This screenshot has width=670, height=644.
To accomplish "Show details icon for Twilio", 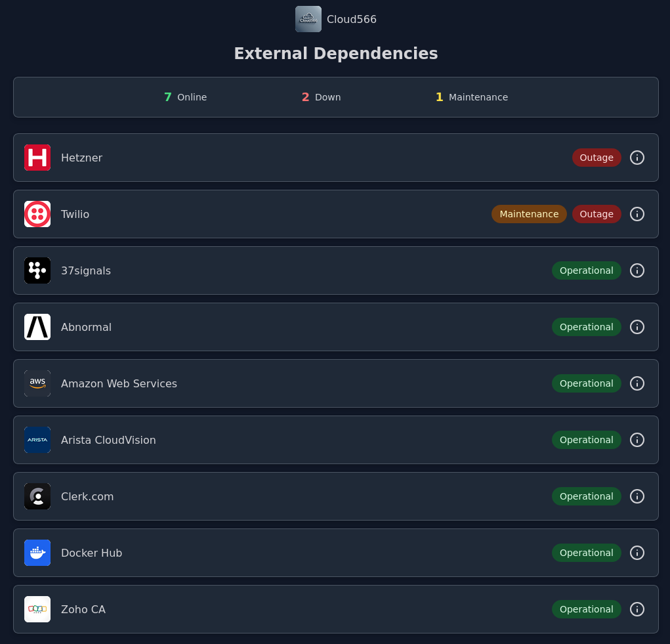I will click(637, 214).
